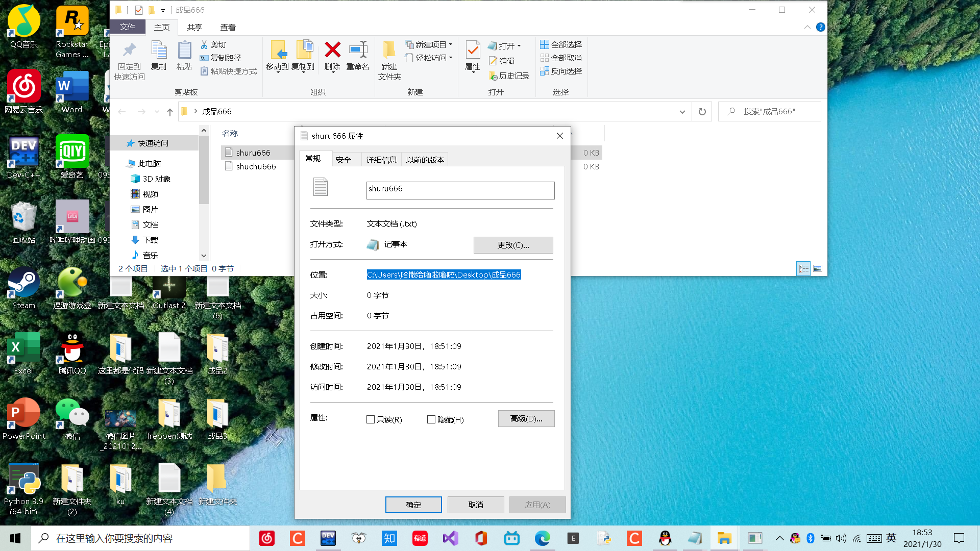The width and height of the screenshot is (980, 551).
Task: Enable the Hidden (隐藏) checkbox
Action: pos(431,419)
